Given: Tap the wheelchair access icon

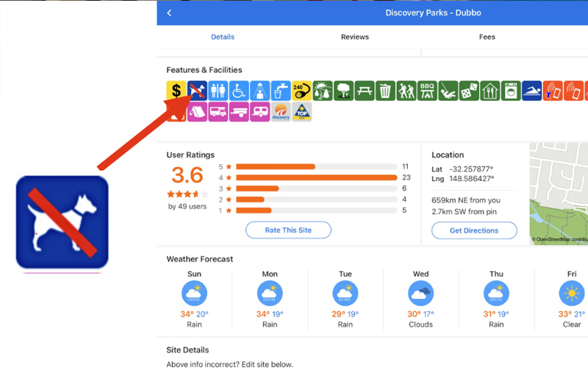Looking at the screenshot, I should point(240,91).
